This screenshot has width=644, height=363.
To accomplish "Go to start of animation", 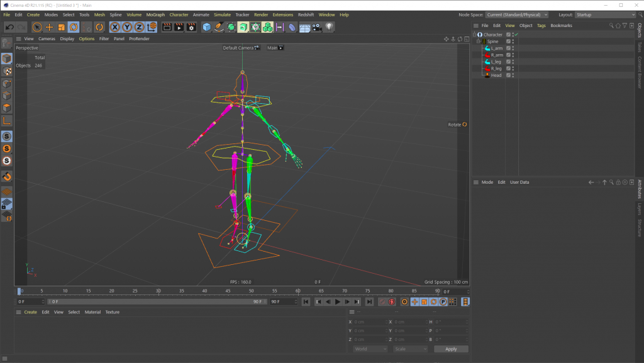I will click(306, 302).
